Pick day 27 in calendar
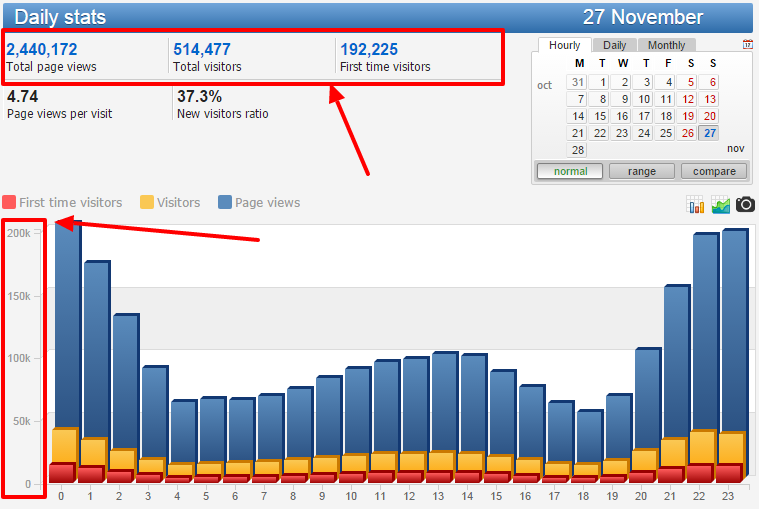Image resolution: width=759 pixels, height=509 pixels. [709, 133]
